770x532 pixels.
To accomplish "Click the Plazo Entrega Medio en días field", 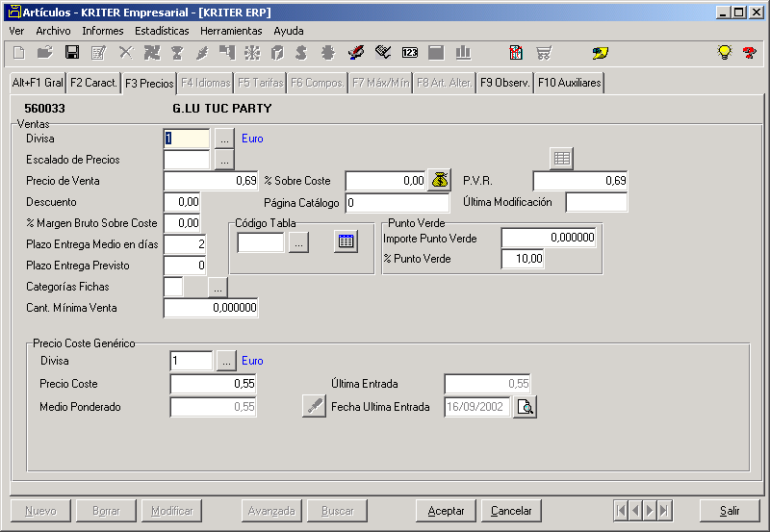I will [185, 244].
